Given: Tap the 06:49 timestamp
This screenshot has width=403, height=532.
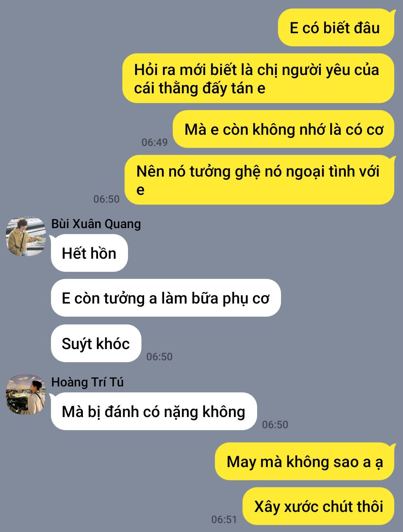Looking at the screenshot, I should [154, 142].
